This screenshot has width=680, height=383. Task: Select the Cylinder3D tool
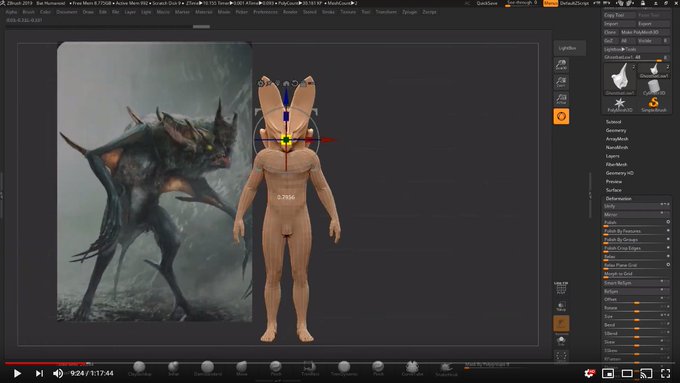(x=654, y=88)
